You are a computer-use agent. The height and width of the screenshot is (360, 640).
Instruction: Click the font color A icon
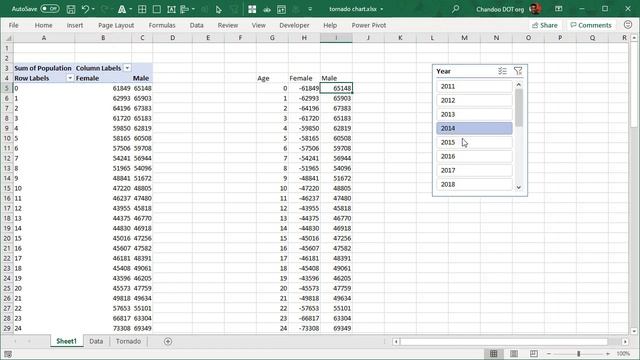(122, 9)
